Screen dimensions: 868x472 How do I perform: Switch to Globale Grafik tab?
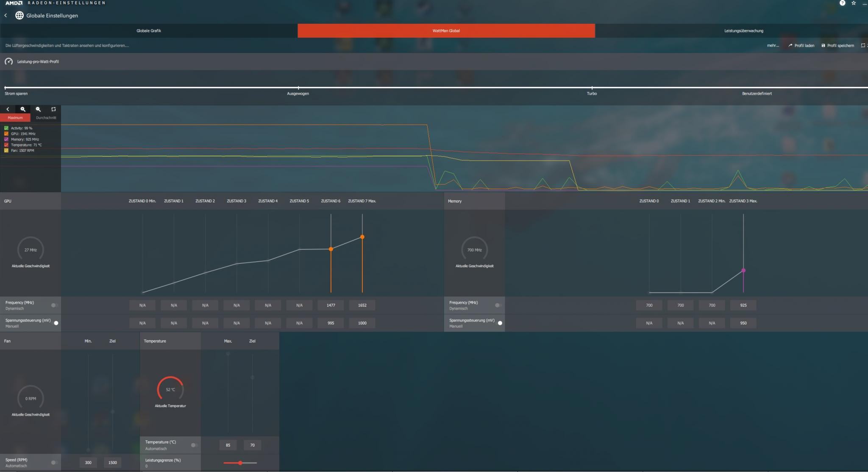click(149, 31)
